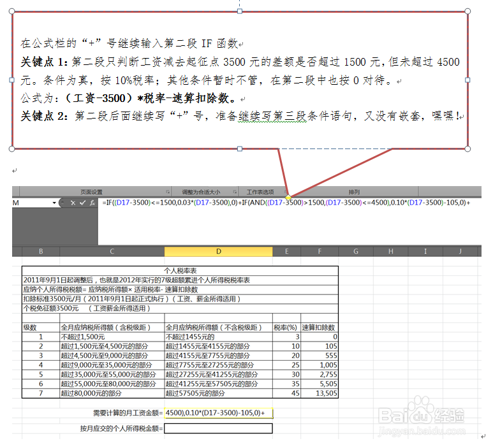Image resolution: width=493 pixels, height=448 pixels.
Task: Click the 税率(%) header cell
Action: pos(287,328)
